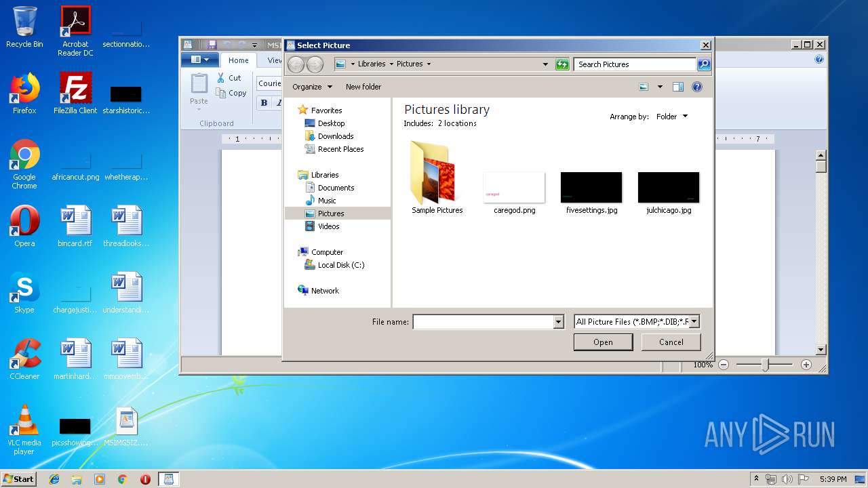Click Acrobat Reader DC desktop icon
Screen dimensions: 868x488
point(75,31)
